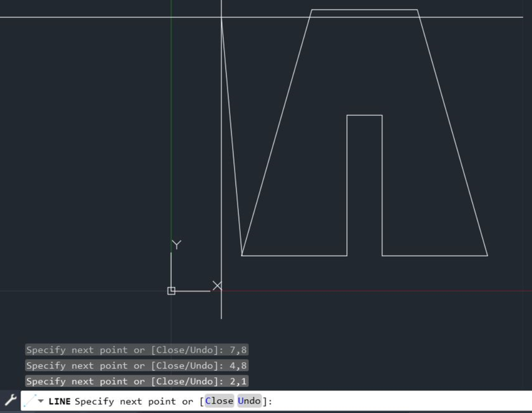Select the command history line ending in 4,8
This screenshot has width=532, height=413.
point(137,366)
